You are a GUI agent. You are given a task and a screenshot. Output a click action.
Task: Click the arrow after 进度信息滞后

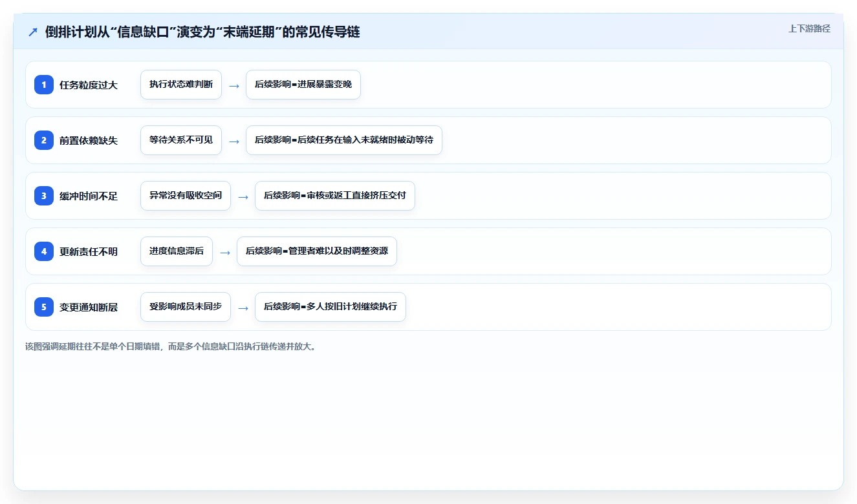click(x=225, y=252)
